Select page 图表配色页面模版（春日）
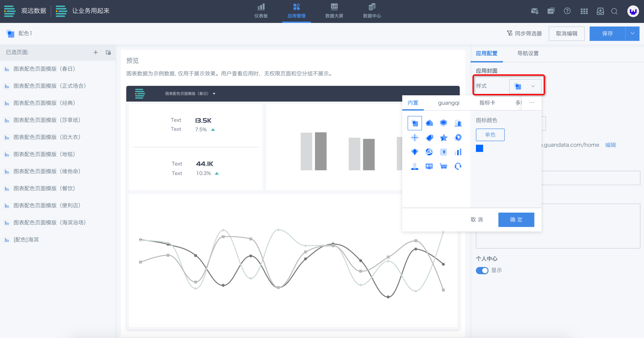The width and height of the screenshot is (644, 338). [58, 69]
